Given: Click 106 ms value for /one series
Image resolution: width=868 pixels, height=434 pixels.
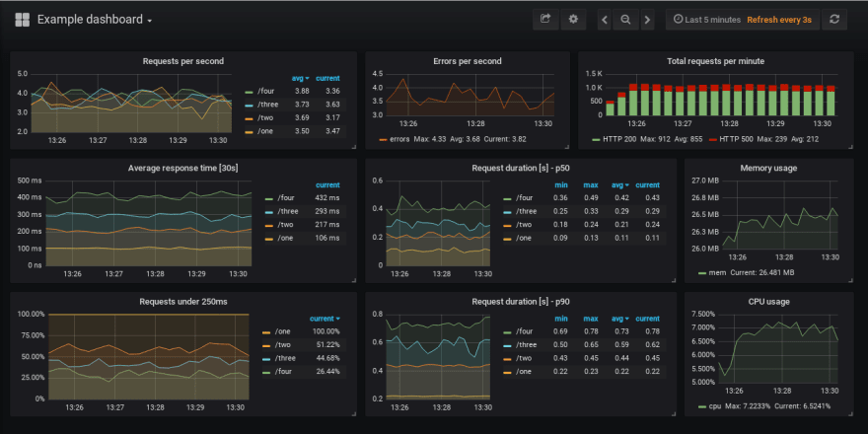Looking at the screenshot, I should point(326,238).
